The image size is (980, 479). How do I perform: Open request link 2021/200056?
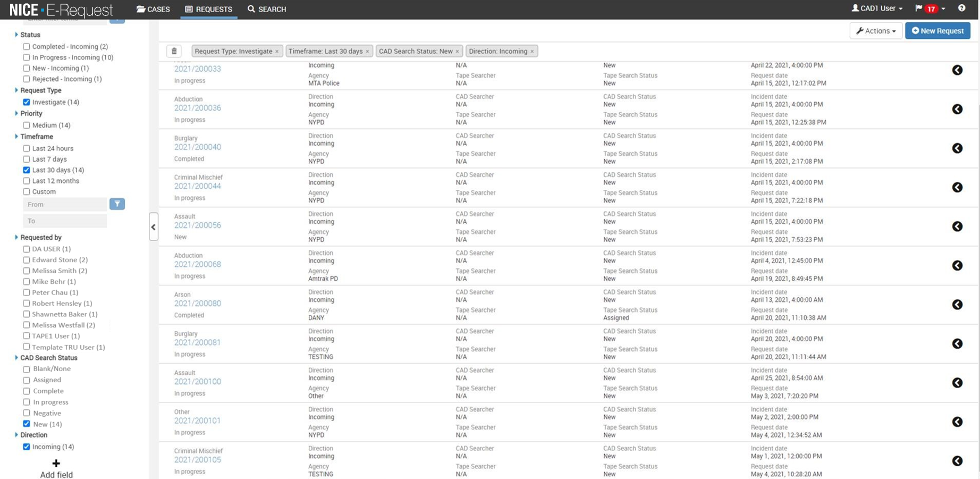pos(197,225)
